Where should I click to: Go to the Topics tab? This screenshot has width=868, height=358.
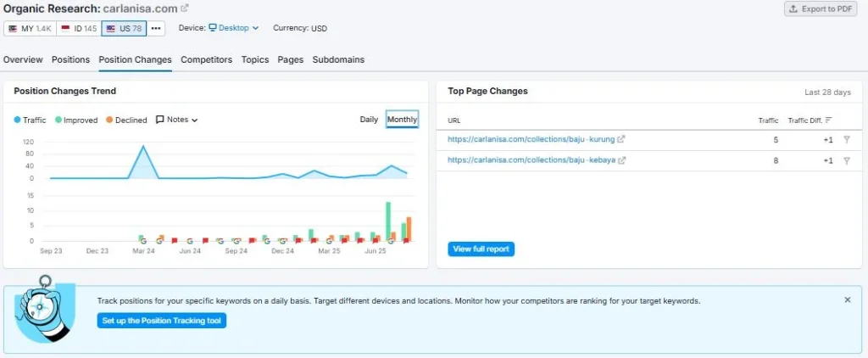click(255, 60)
